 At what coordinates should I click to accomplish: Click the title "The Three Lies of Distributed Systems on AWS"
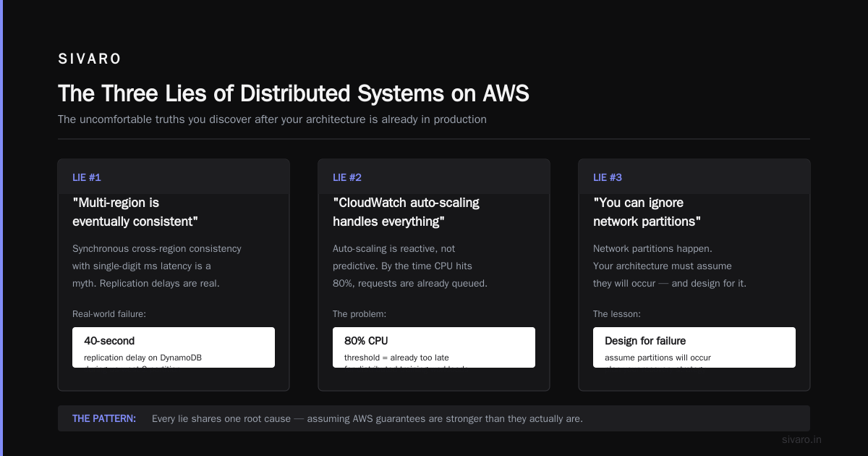point(294,93)
